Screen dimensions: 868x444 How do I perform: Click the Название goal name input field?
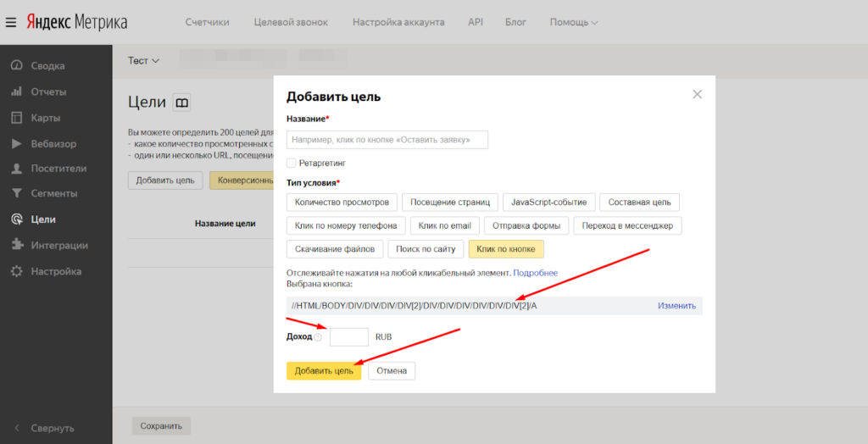pyautogui.click(x=387, y=140)
